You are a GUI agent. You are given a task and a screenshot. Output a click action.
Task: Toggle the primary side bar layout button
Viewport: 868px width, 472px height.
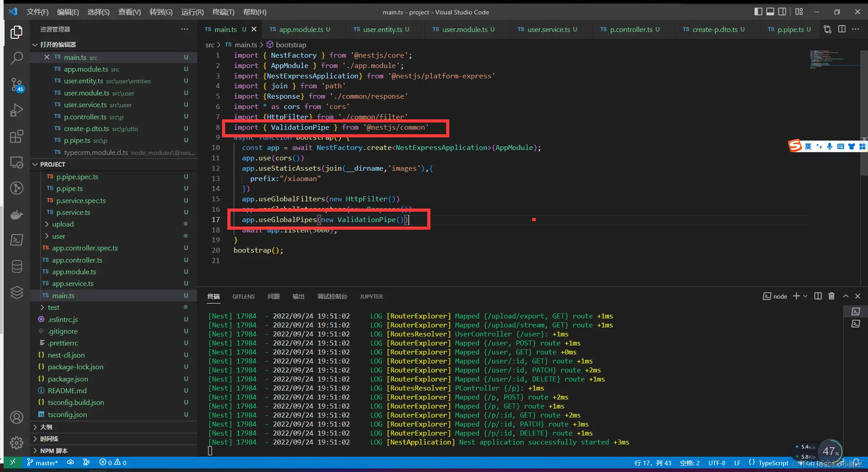click(x=758, y=12)
